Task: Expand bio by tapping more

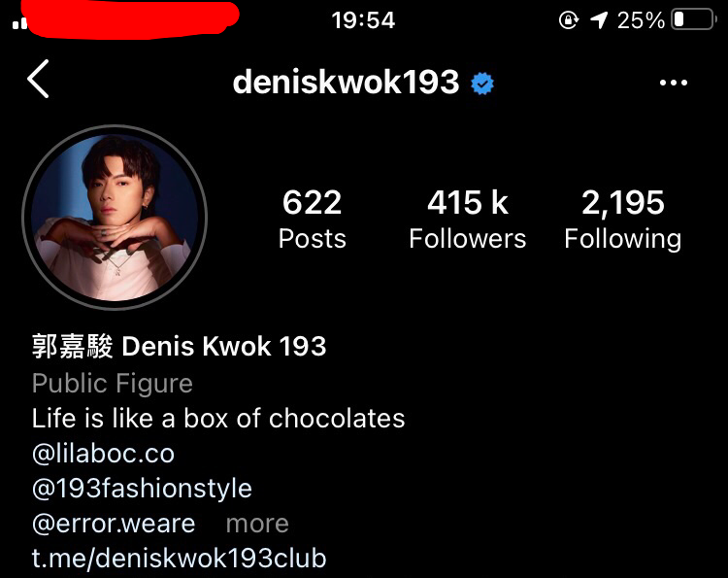Action: coord(257,525)
